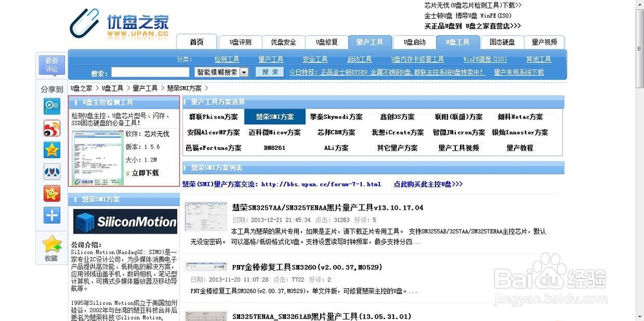
Task: Switch to the 固态硬盘 tab
Action: click(x=502, y=42)
